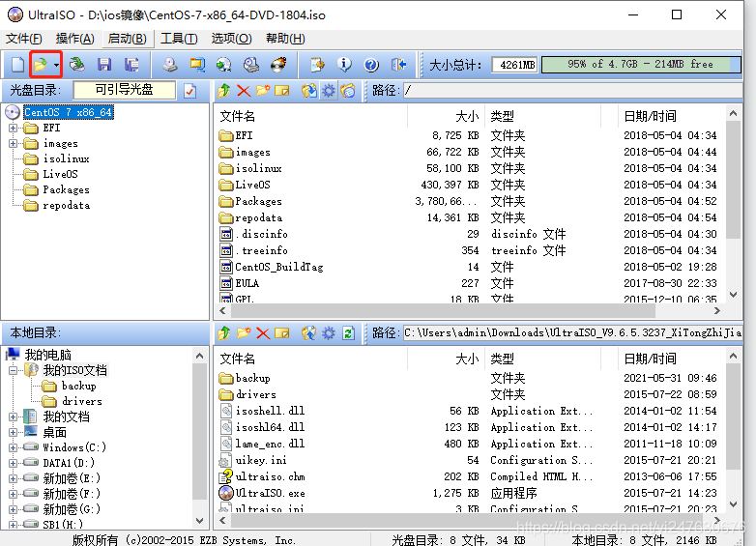The height and width of the screenshot is (546, 756).
Task: Expand the Windows(C:) drive node
Action: (x=13, y=447)
